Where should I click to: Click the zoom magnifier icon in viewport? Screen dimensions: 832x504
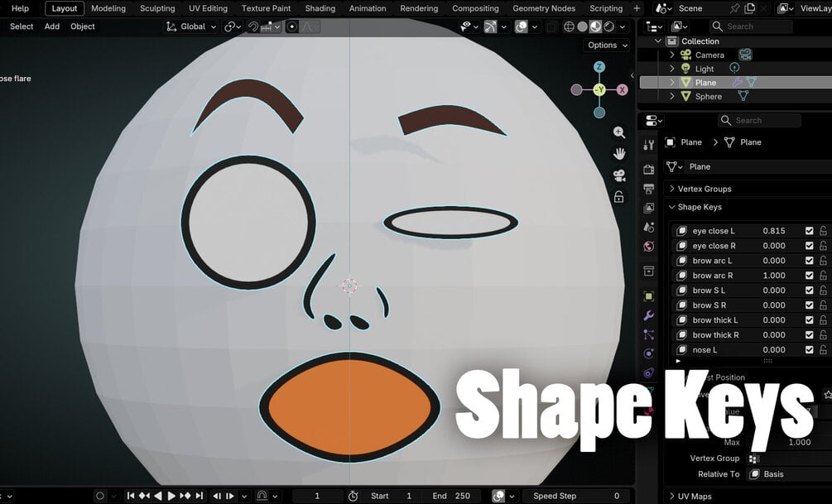coord(618,132)
